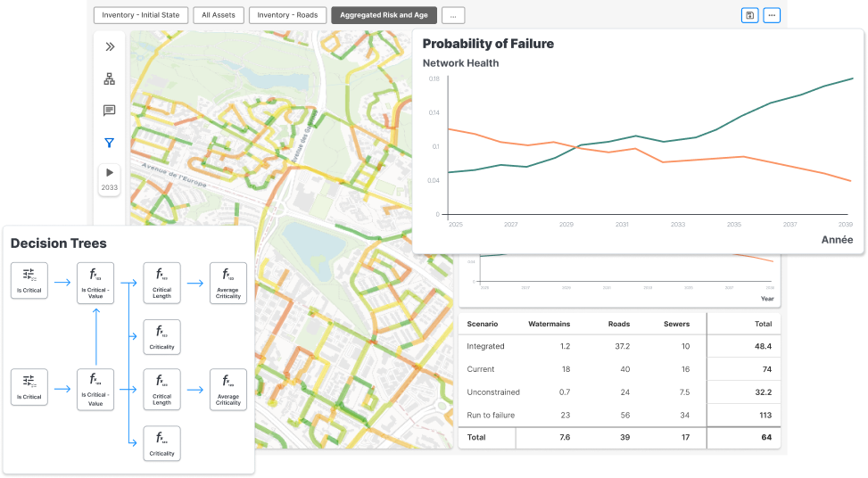The width and height of the screenshot is (868, 478).
Task: Switch to Inventory - Initial State tab
Action: [x=141, y=15]
